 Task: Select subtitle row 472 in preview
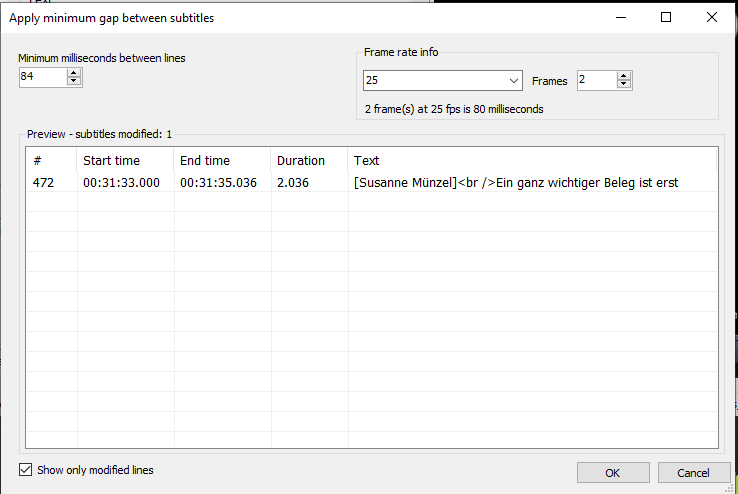click(372, 183)
